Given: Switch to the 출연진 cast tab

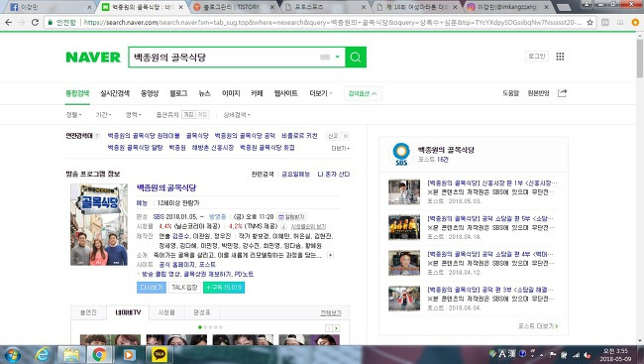Looking at the screenshot, I should [x=88, y=312].
